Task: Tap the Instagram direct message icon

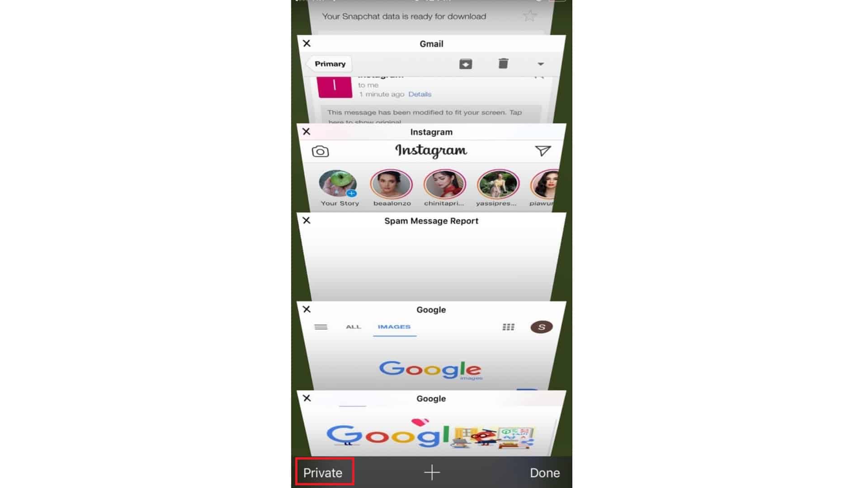Action: [x=542, y=151]
